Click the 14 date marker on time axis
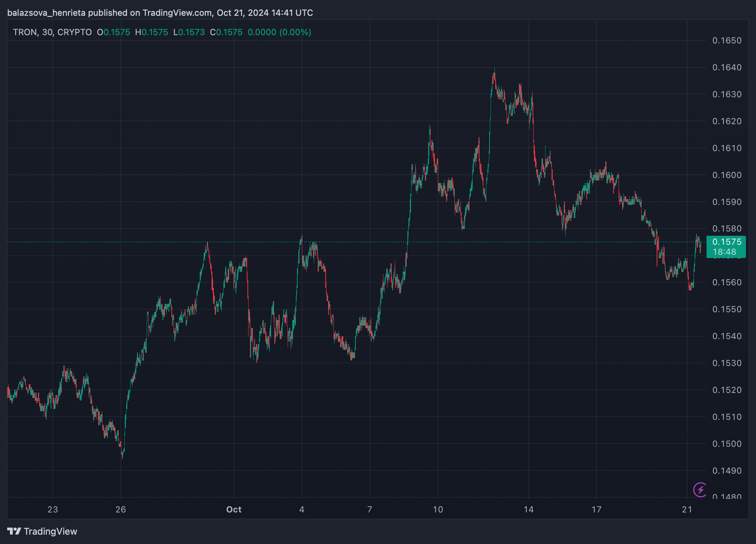This screenshot has height=544, width=756. [528, 509]
